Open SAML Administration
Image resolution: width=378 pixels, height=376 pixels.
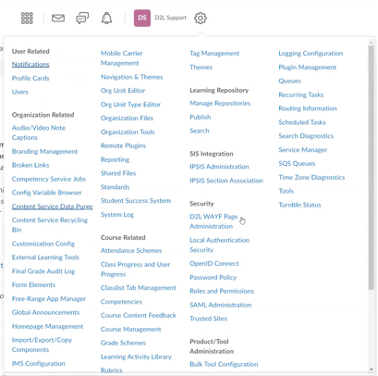[x=220, y=305]
